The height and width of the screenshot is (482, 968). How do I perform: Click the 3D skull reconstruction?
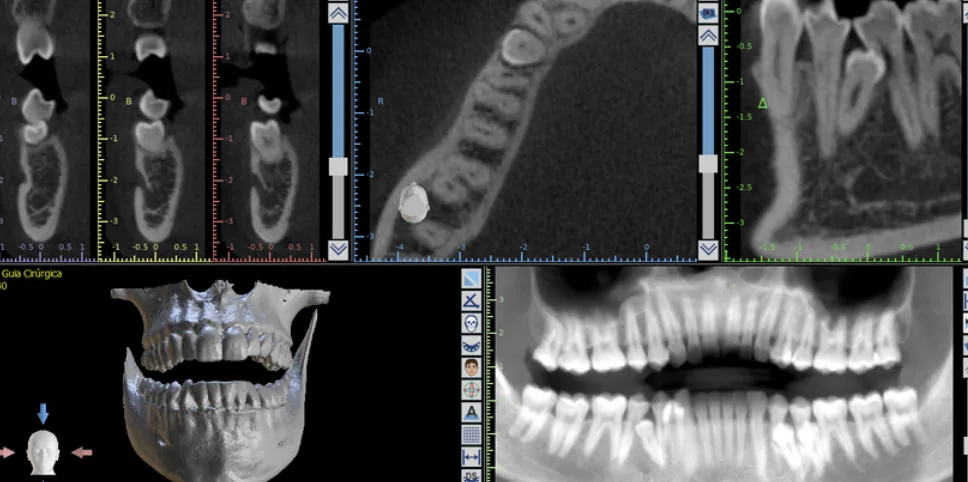point(219,381)
